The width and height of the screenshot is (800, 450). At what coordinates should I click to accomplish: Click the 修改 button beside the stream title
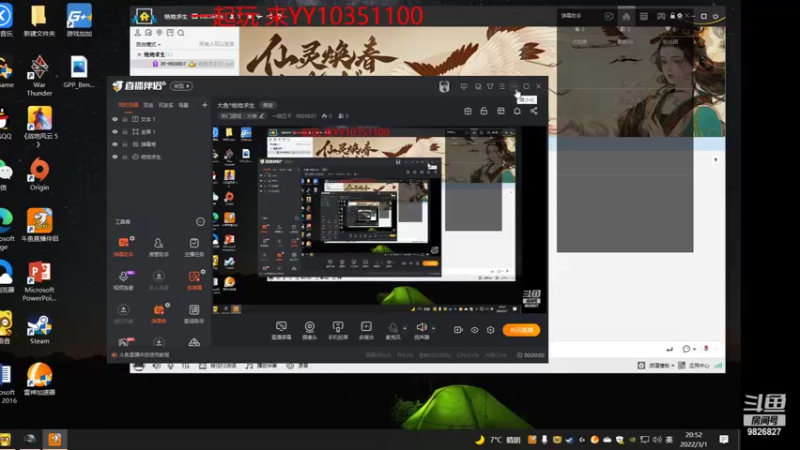[x=268, y=105]
